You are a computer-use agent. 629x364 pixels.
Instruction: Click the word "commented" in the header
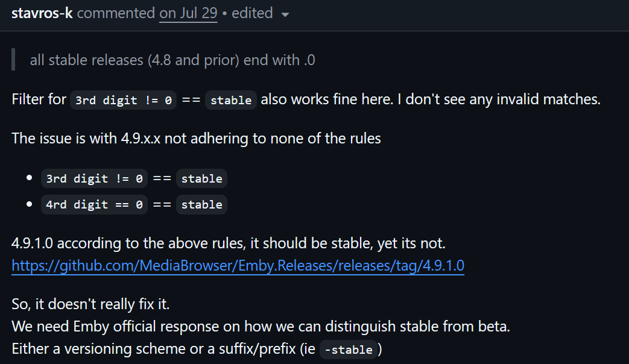pos(116,13)
